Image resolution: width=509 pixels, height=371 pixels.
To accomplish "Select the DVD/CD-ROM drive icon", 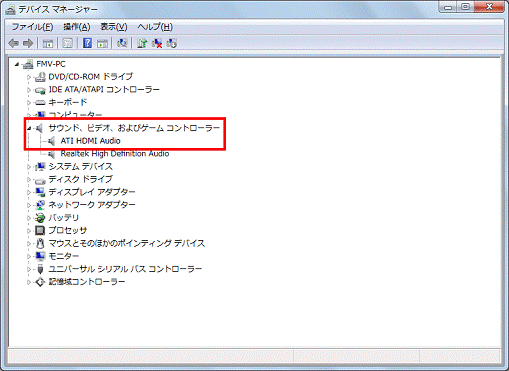I will click(x=40, y=77).
